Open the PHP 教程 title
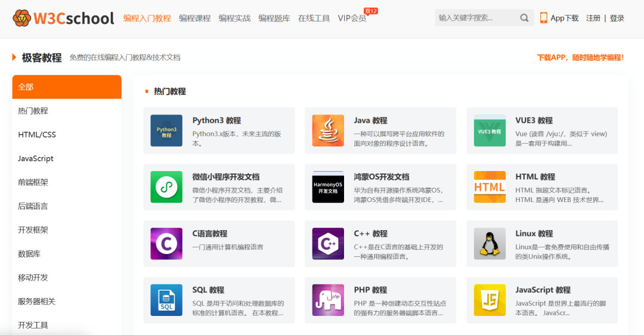The image size is (644, 335). tap(370, 290)
